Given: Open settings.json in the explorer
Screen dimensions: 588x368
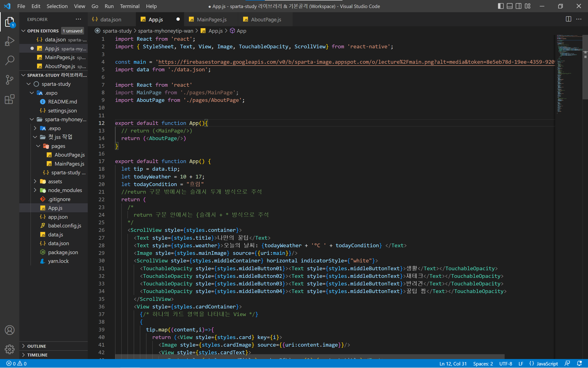Looking at the screenshot, I should 54,111.
